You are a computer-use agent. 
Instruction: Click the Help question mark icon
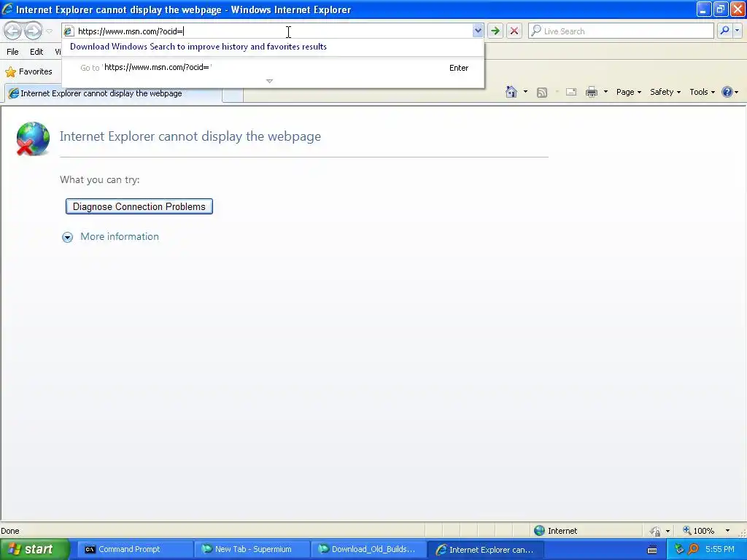coord(727,92)
